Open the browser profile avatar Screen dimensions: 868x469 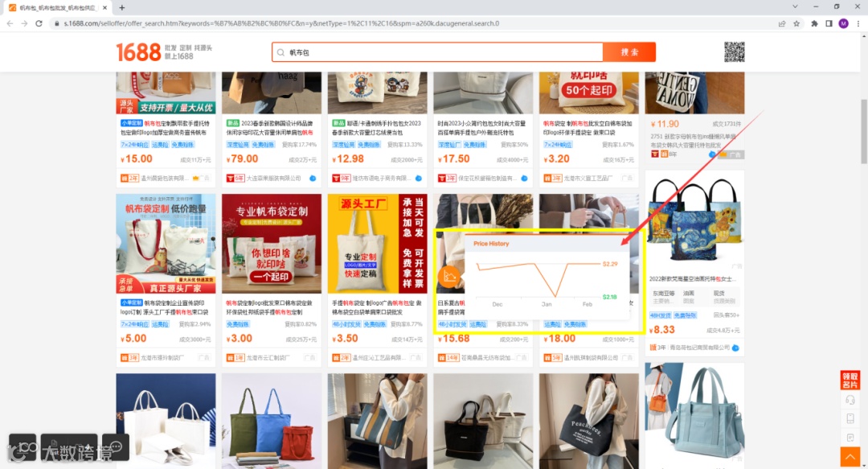pos(843,23)
